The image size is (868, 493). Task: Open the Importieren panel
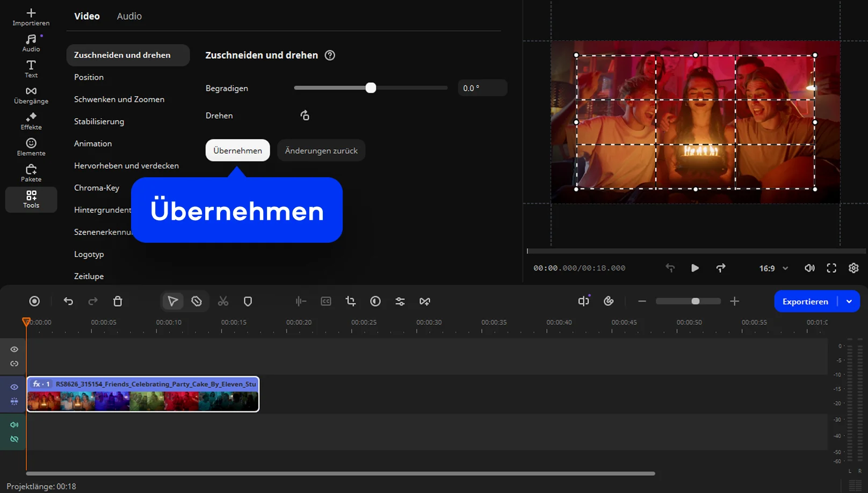pyautogui.click(x=31, y=17)
